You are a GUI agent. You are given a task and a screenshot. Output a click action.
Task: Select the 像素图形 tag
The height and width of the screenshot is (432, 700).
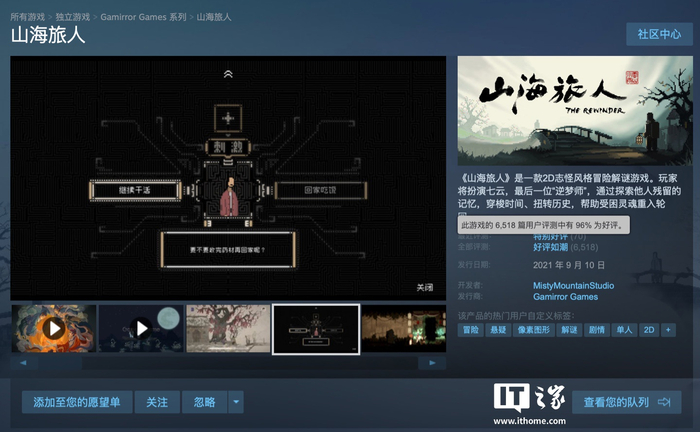[533, 330]
